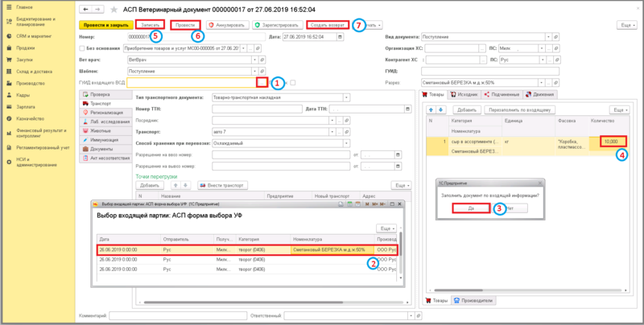Click the ellipsis button beside ГУИД входящего ВСД
Screen dimensions: 644x325
(x=262, y=81)
